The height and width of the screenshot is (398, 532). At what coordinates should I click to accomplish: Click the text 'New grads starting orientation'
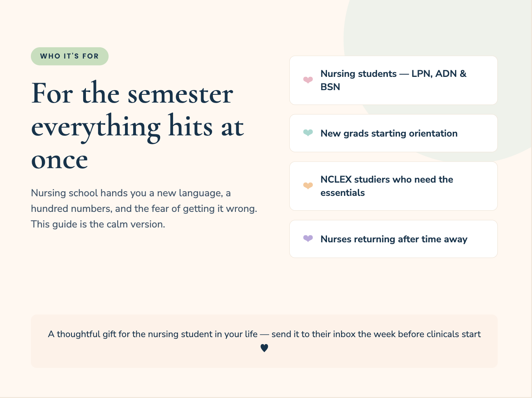(x=389, y=133)
